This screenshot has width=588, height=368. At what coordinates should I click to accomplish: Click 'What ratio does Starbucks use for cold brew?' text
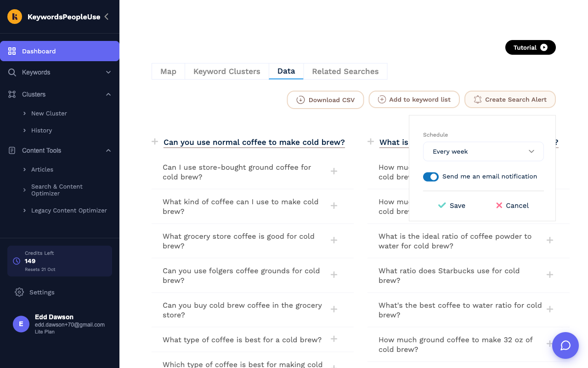click(449, 276)
